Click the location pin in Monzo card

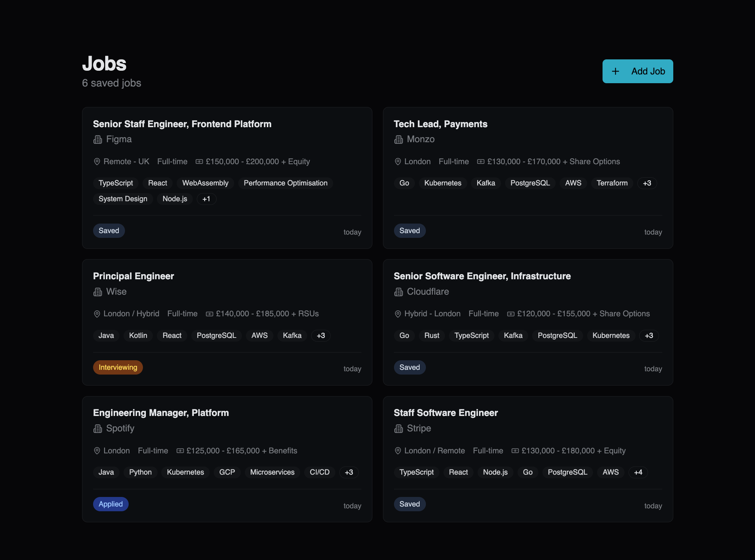coord(398,162)
